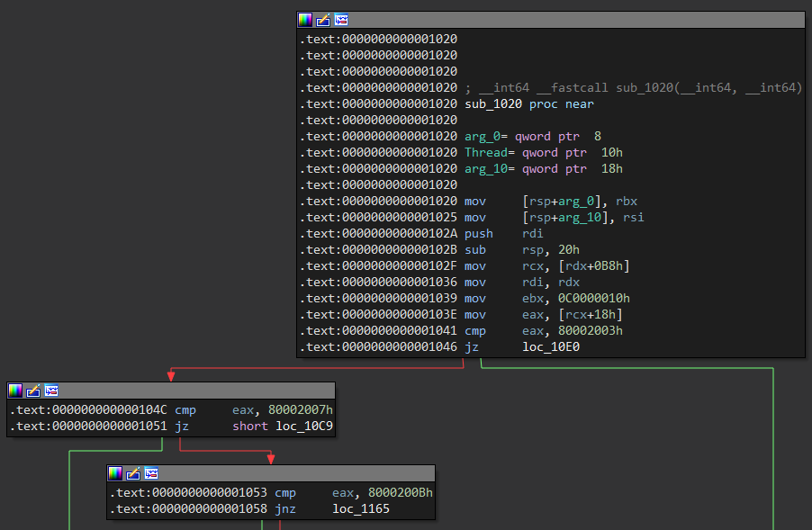Click group nodes icon on 8000200Bh block
The height and width of the screenshot is (530, 812).
pyautogui.click(x=151, y=473)
